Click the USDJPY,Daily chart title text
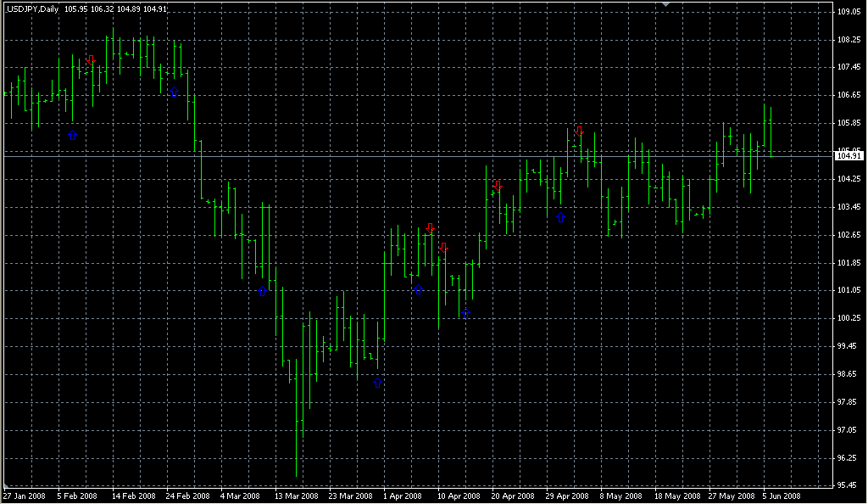868x504 pixels. (32, 9)
